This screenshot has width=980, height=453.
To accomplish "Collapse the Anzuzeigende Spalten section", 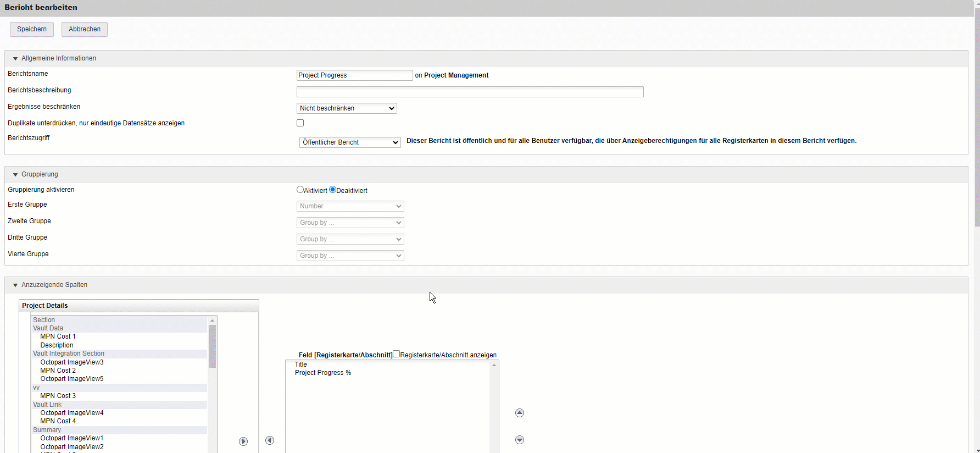I will click(15, 285).
